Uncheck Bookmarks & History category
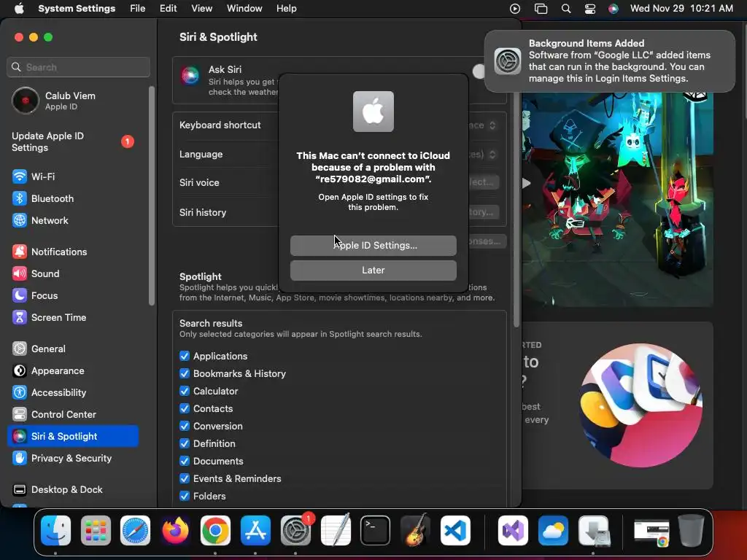 (x=185, y=374)
